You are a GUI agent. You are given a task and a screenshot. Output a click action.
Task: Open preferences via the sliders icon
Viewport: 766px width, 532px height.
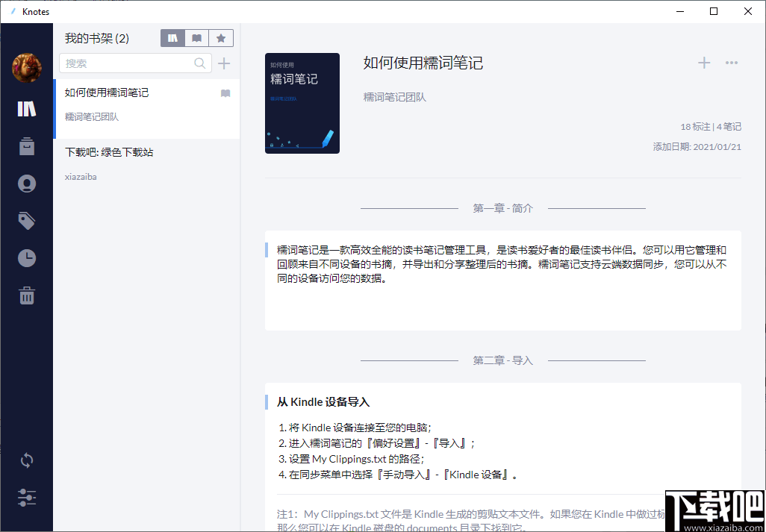pyautogui.click(x=27, y=498)
